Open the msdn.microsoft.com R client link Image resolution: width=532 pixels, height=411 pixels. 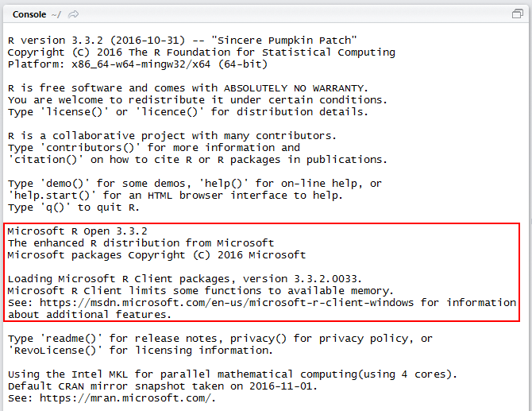pos(226,303)
